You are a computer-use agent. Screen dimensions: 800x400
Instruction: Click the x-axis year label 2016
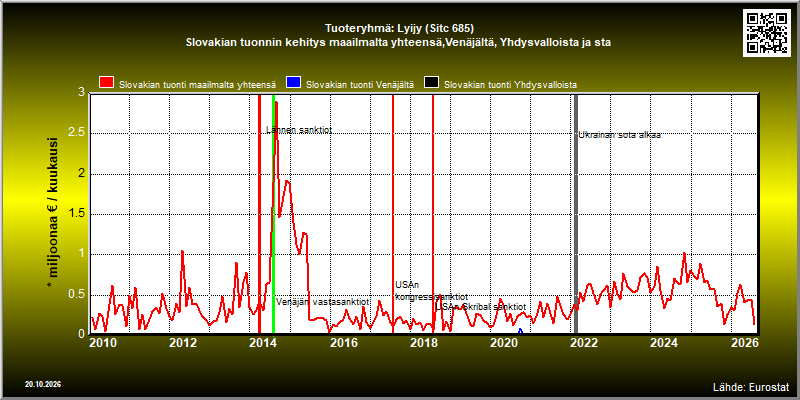coord(343,342)
